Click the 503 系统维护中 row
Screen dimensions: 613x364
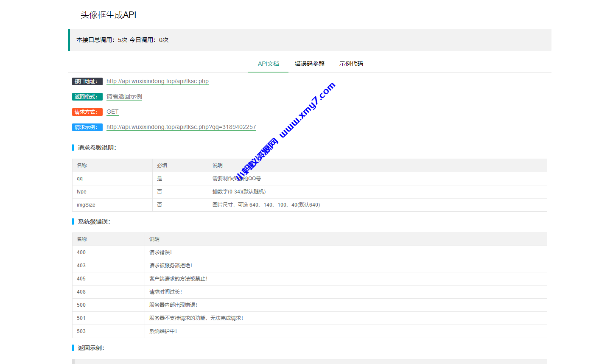pyautogui.click(x=109, y=331)
